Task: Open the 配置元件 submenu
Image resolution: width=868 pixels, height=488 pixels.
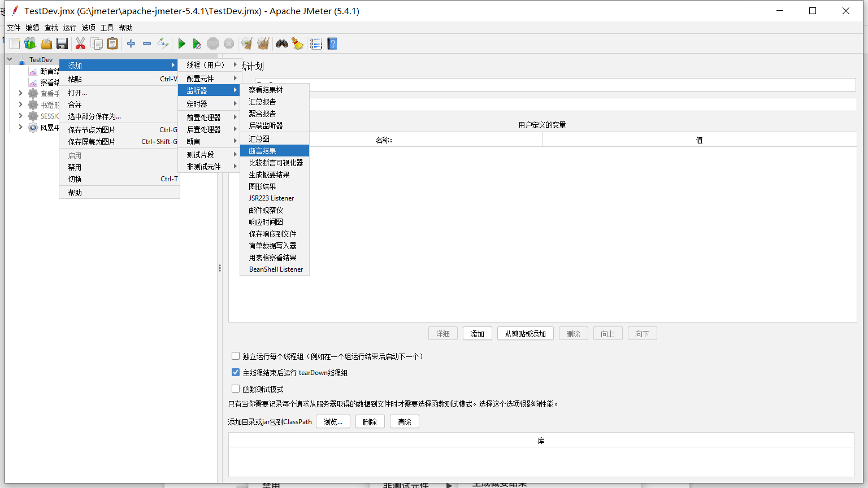Action: point(210,79)
